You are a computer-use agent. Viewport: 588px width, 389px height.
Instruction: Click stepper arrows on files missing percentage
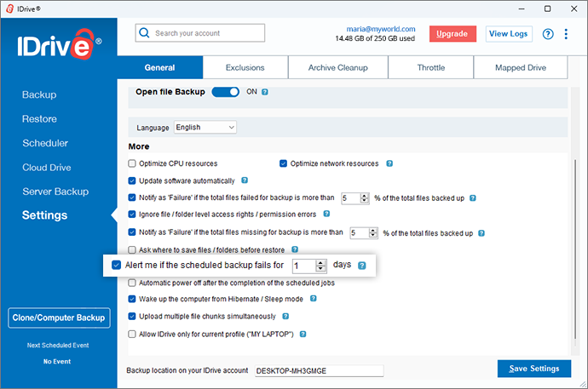click(x=373, y=233)
